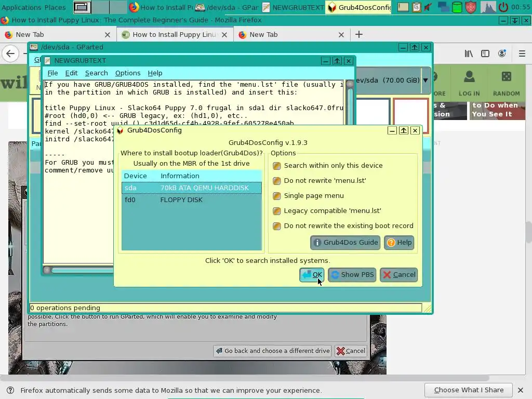Click Cancel in Grub4DosConfig
This screenshot has height=399, width=532.
point(398,275)
